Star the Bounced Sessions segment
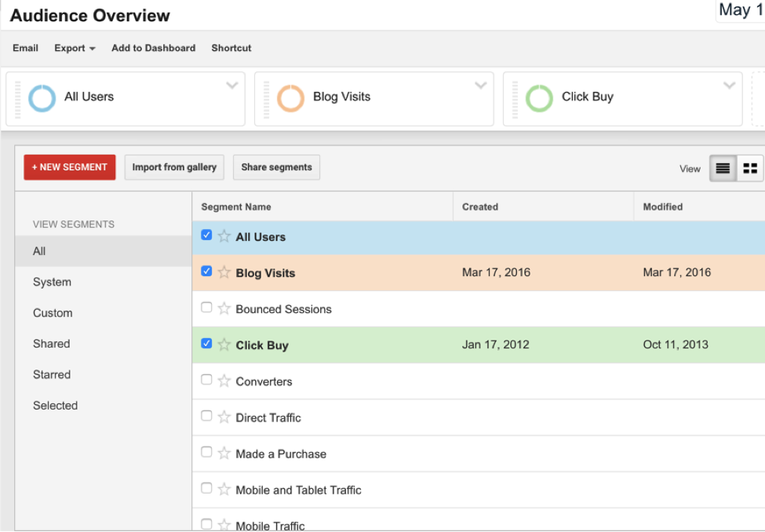Image resolution: width=765 pixels, height=532 pixels. point(224,309)
